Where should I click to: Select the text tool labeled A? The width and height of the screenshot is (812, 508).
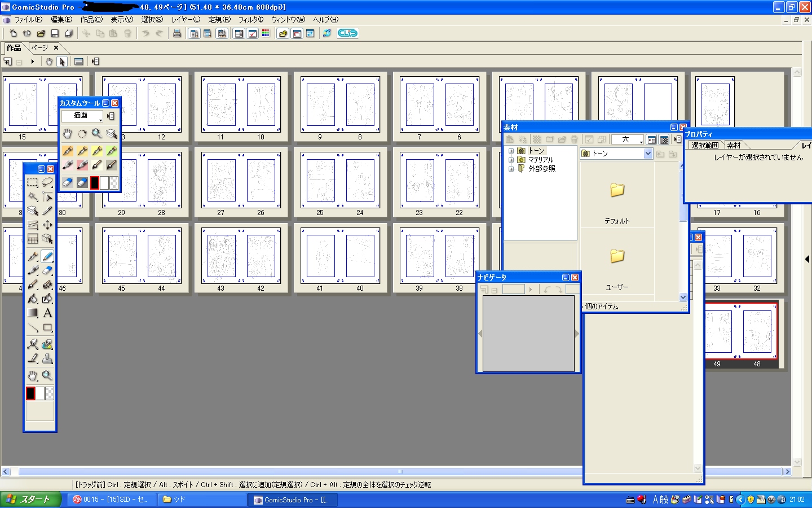click(x=47, y=313)
